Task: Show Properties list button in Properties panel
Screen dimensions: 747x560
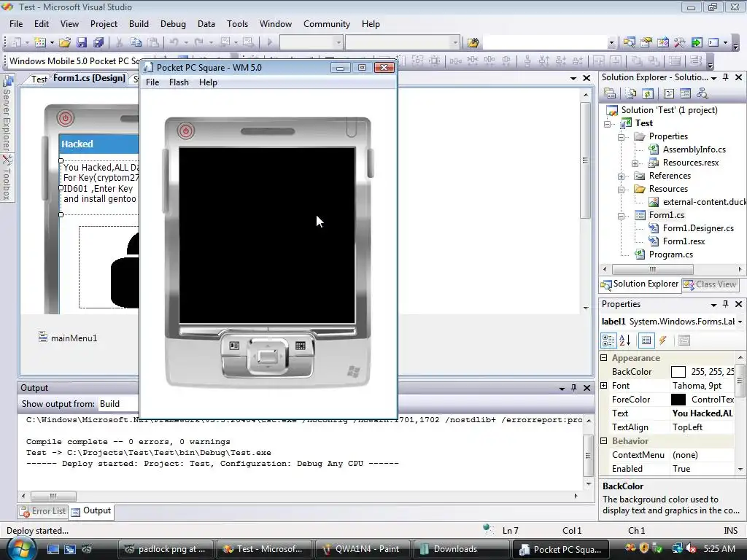Action: coord(646,340)
